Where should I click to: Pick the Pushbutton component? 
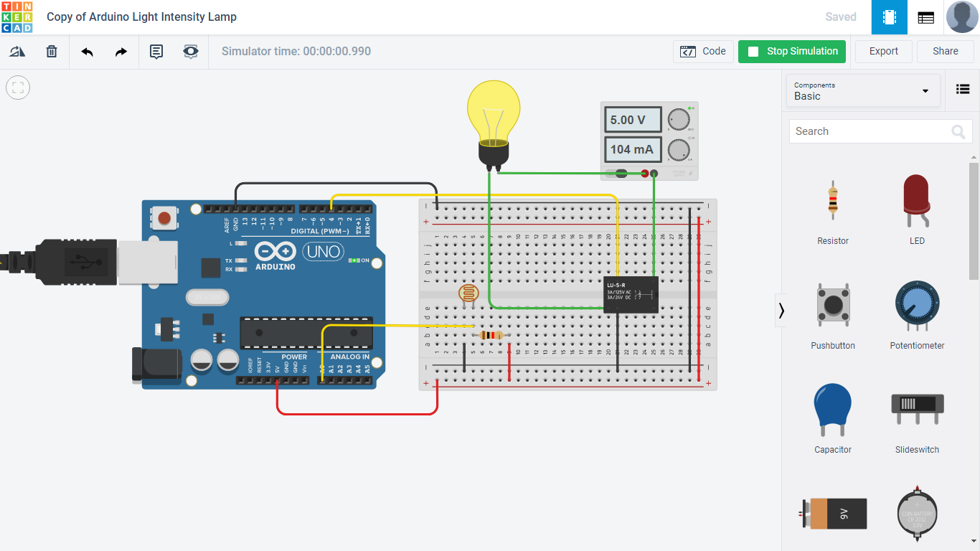point(833,314)
